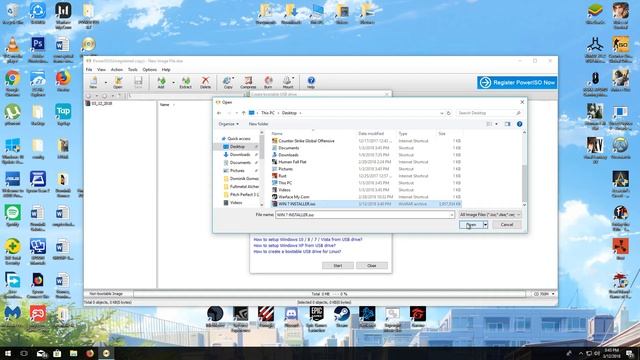Click the Compress toolbar icon in PowerISO

(x=248, y=82)
